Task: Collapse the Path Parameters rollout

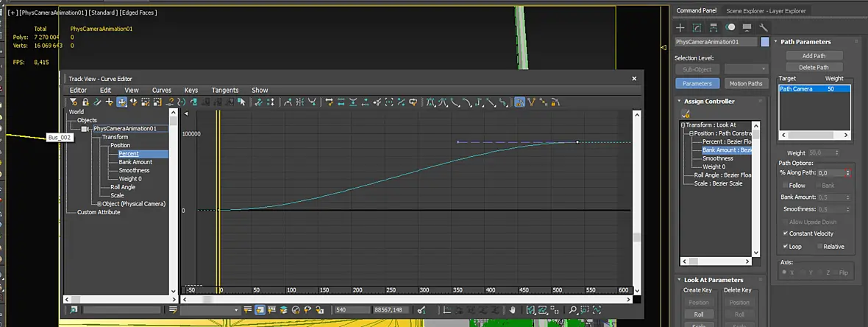Action: pyautogui.click(x=776, y=42)
